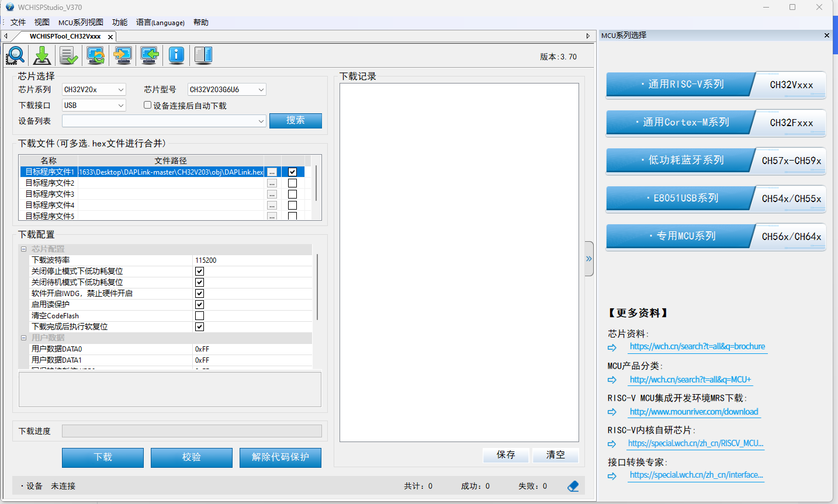Click the magnifier search-device toolbar icon

point(15,55)
